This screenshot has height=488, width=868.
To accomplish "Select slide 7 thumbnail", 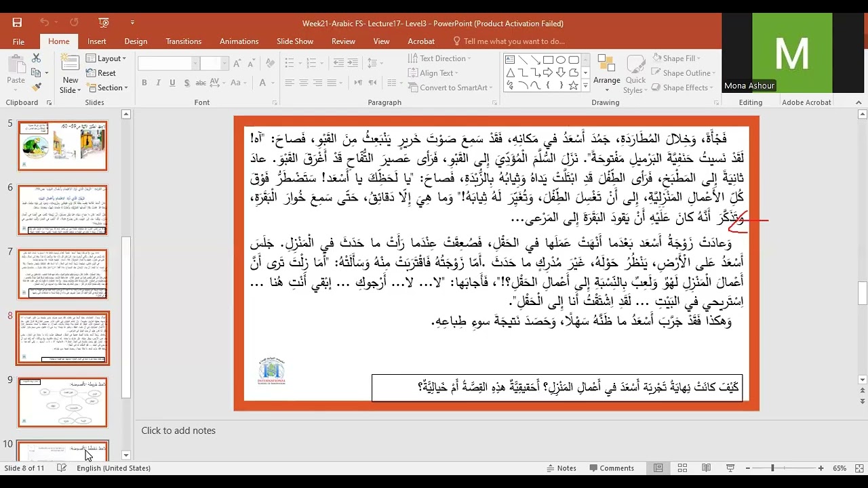I will point(62,274).
